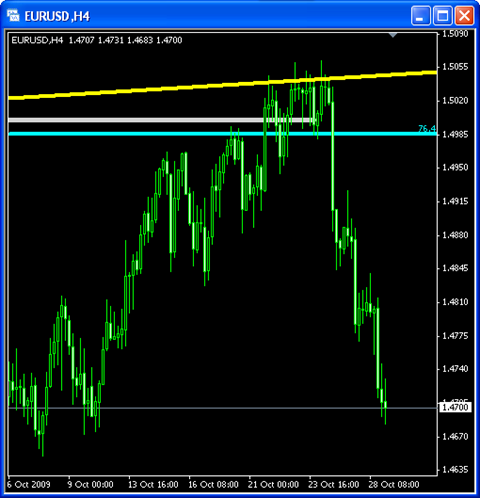Minimize the EURUSD,H4 chart window

(420, 16)
